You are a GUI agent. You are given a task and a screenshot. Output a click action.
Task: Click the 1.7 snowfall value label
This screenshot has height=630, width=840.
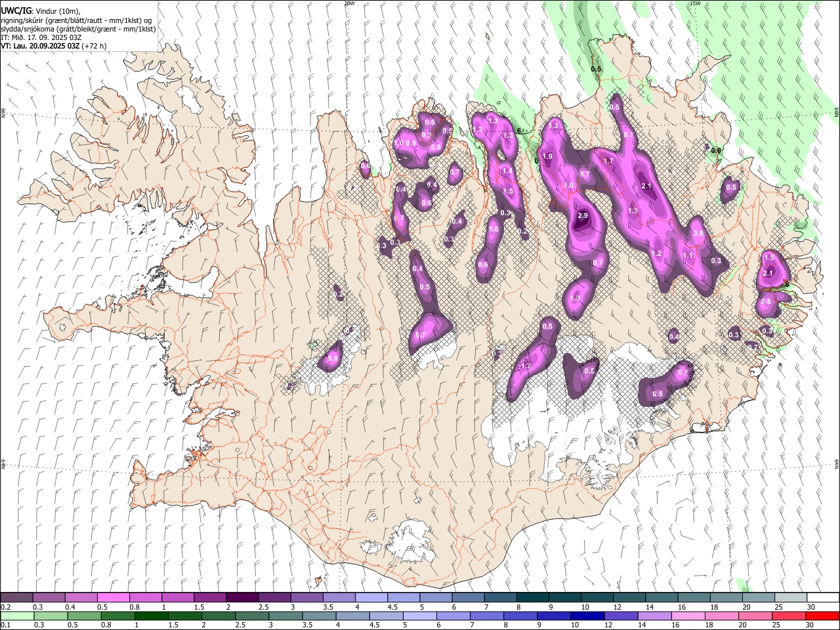click(608, 161)
